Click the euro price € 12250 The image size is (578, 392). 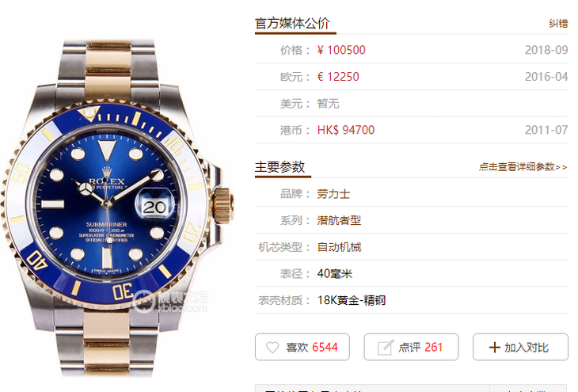338,77
